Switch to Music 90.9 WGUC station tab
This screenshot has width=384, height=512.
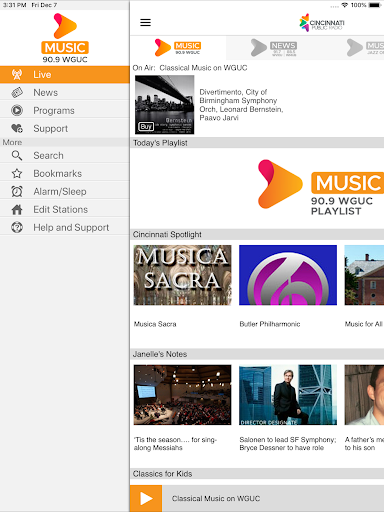pos(178,48)
